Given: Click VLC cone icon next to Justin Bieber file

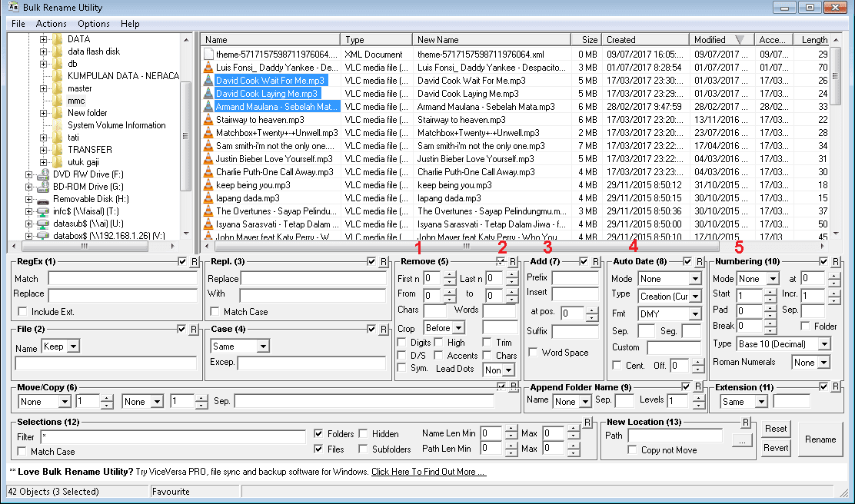Looking at the screenshot, I should (208, 158).
